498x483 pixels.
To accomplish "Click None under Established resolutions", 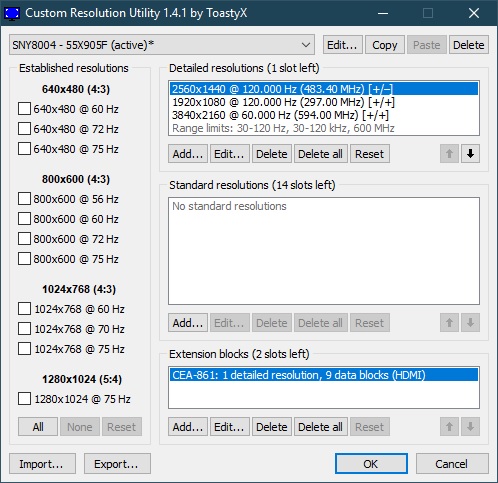I will tap(80, 426).
